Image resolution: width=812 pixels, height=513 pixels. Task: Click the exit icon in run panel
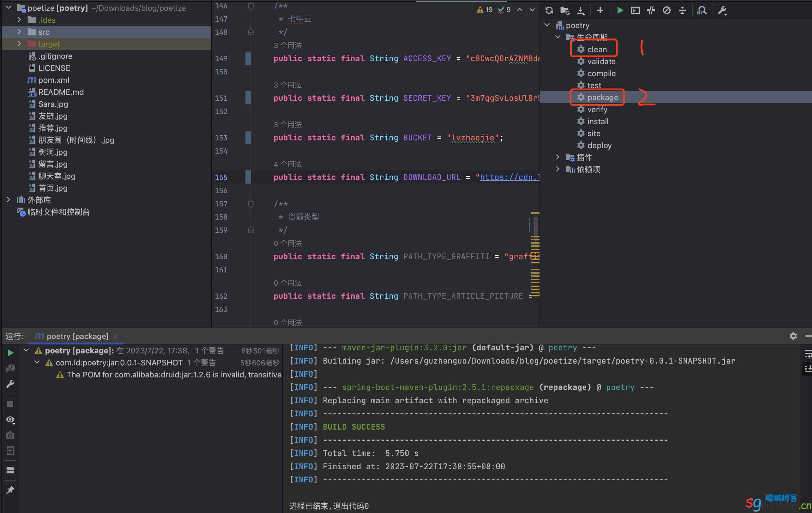click(x=10, y=451)
